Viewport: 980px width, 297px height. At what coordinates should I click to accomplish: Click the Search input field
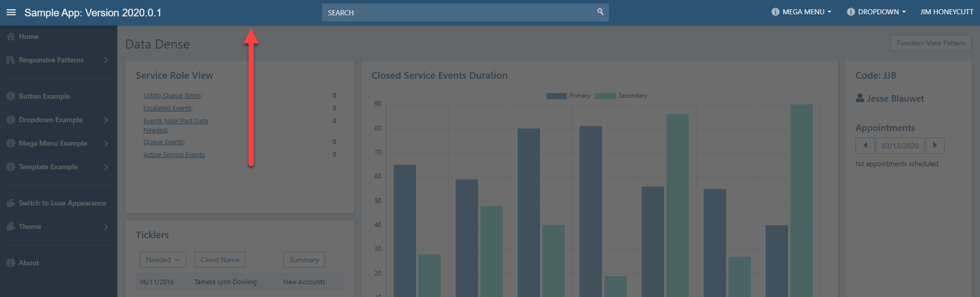pos(457,13)
